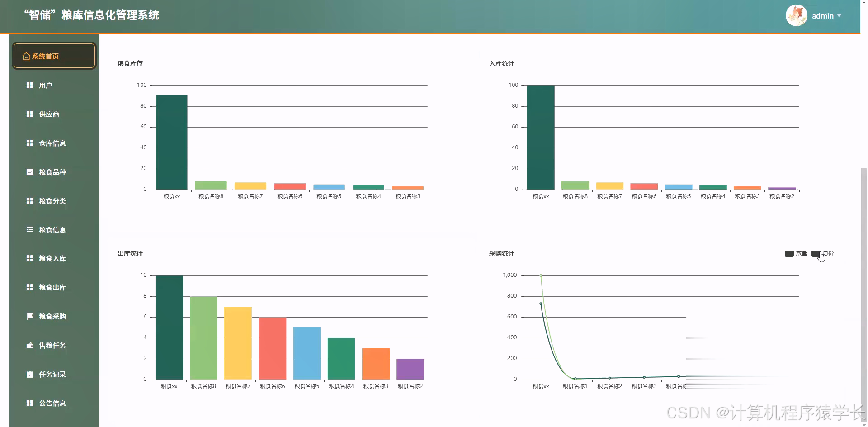Go to 供应商 management
The height and width of the screenshot is (427, 868).
54,114
